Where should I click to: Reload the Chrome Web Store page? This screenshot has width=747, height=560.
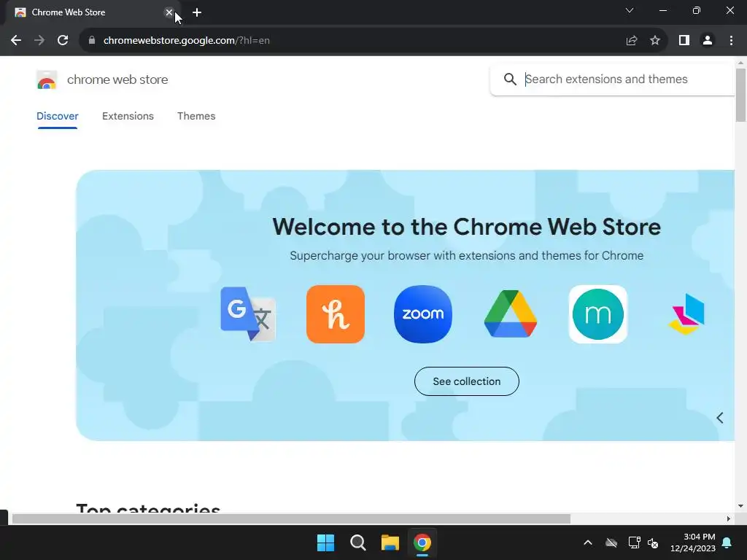point(63,41)
